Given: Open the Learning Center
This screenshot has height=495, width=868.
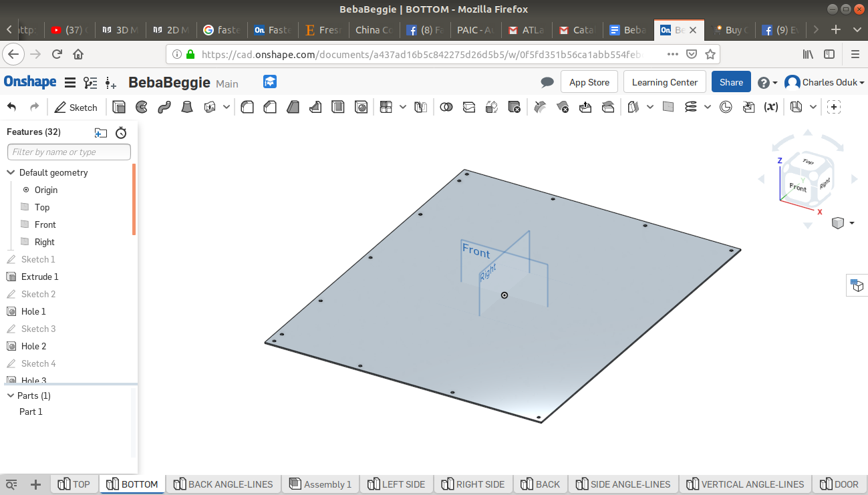Looking at the screenshot, I should [x=664, y=81].
